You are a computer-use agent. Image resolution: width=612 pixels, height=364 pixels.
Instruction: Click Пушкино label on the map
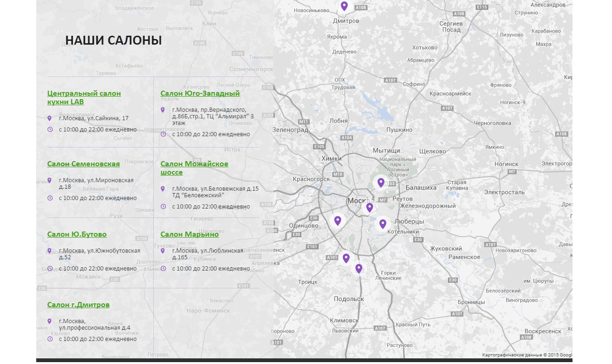pyautogui.click(x=399, y=130)
